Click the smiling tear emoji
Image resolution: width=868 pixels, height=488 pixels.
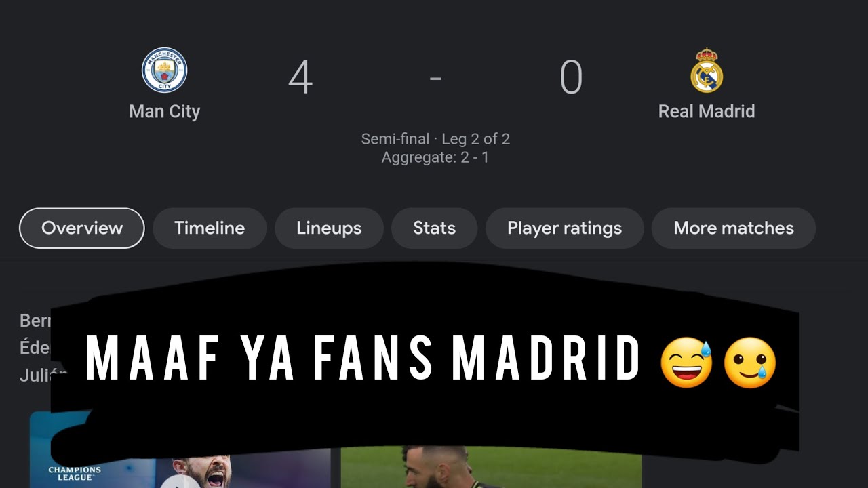coord(750,363)
